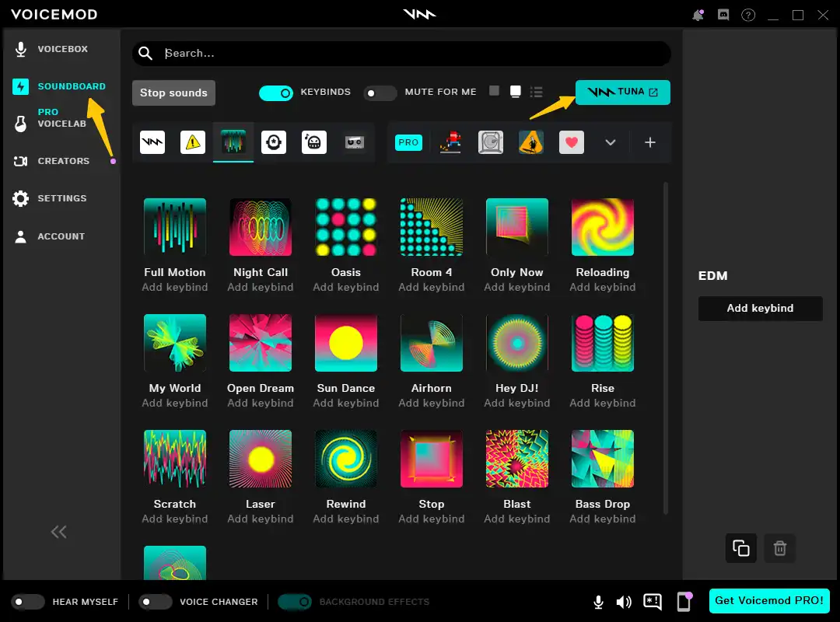Play the Bass Drop sound
Viewport: 840px width, 622px height.
coord(603,459)
